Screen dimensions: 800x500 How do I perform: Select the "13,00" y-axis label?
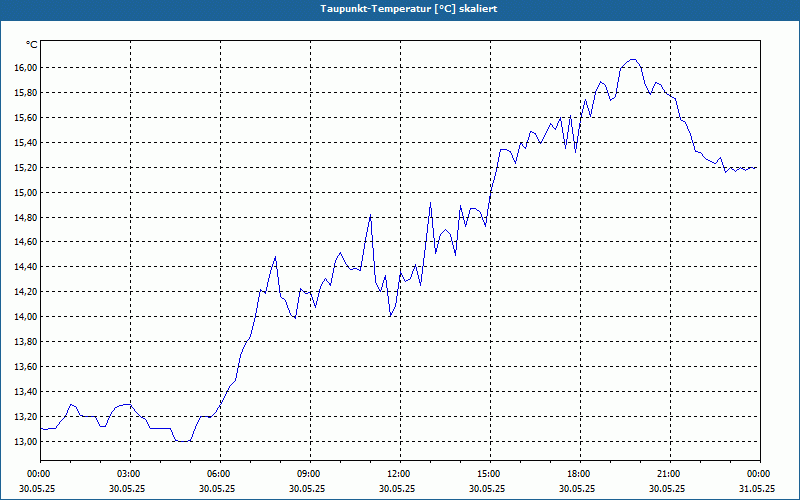[25, 442]
